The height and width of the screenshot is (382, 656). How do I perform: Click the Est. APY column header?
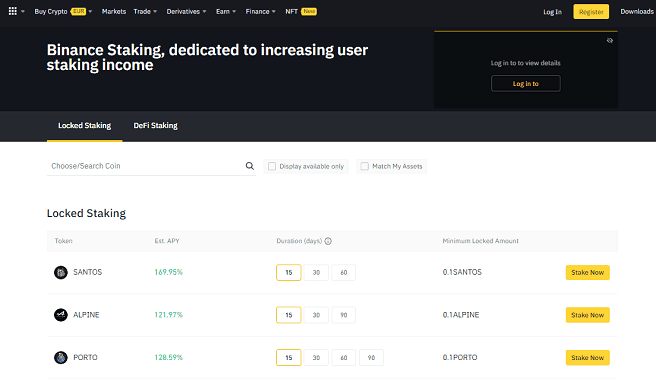click(167, 241)
